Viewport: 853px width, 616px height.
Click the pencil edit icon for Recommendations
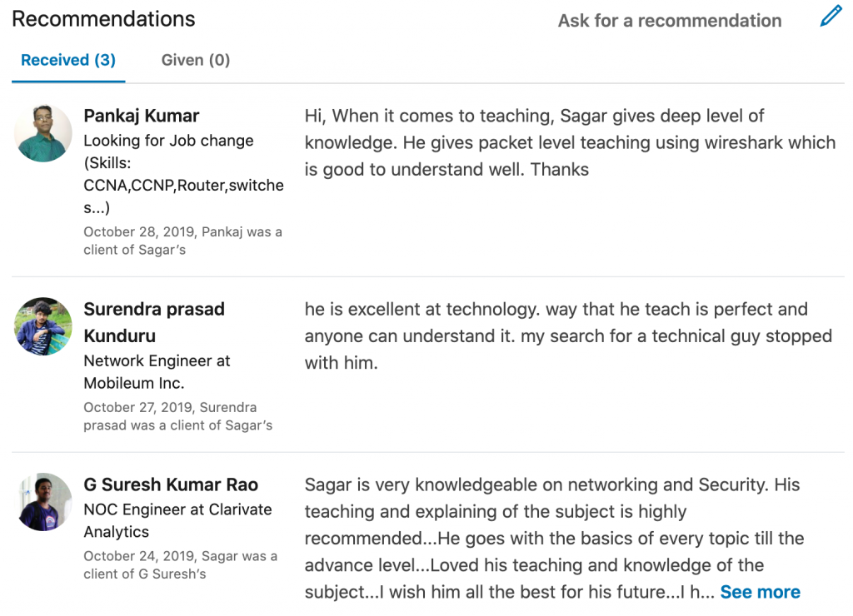[x=831, y=17]
